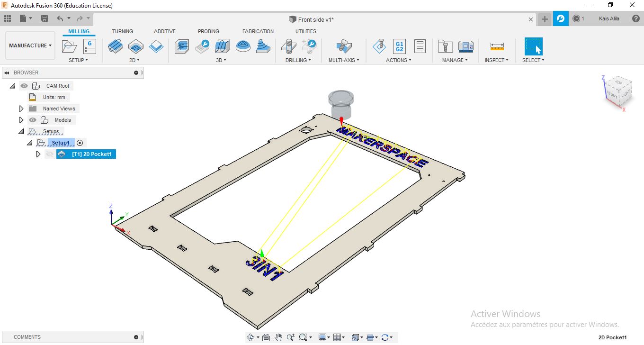This screenshot has height=345, width=644.
Task: Open the Help question mark menu
Action: (x=636, y=18)
